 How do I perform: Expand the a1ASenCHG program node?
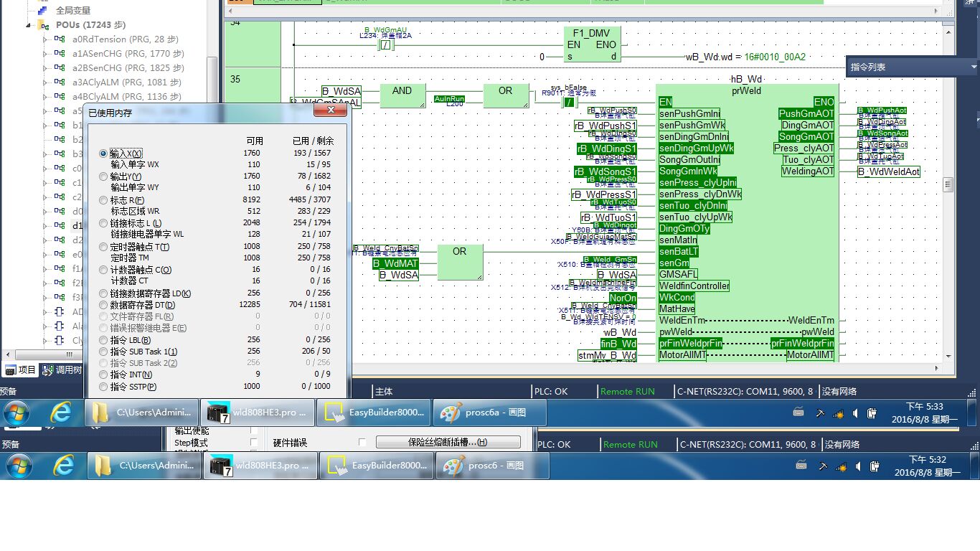[x=44, y=54]
